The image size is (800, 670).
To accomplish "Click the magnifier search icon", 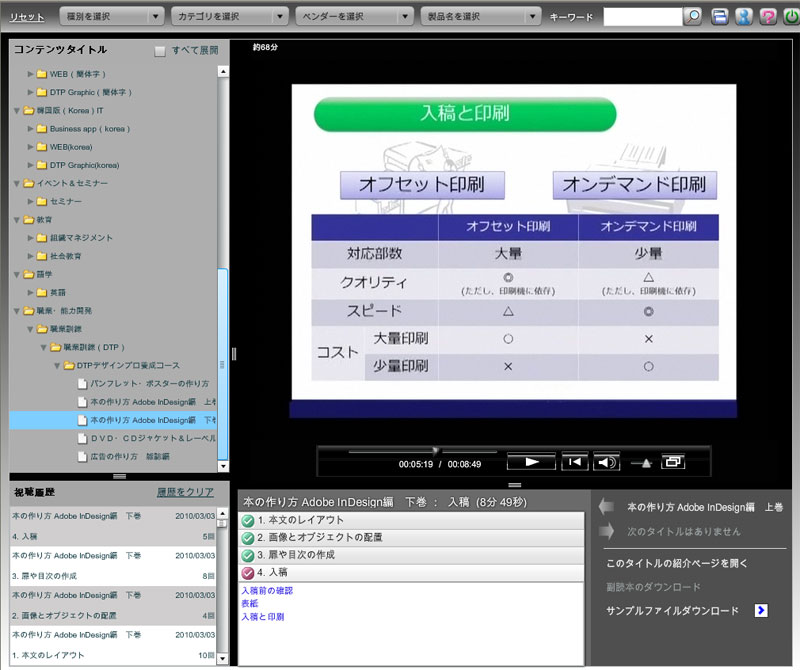I will (x=693, y=17).
